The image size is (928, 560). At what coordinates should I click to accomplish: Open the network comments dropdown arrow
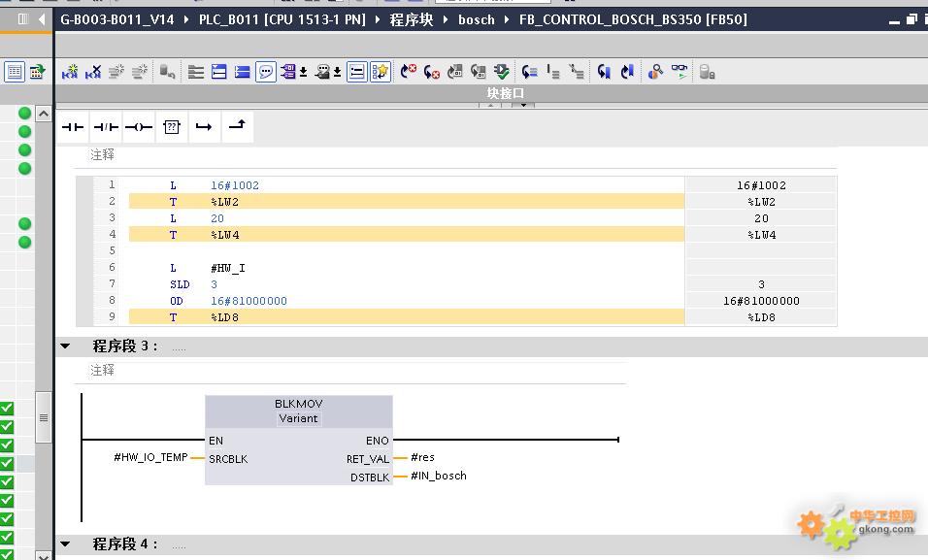tap(338, 73)
